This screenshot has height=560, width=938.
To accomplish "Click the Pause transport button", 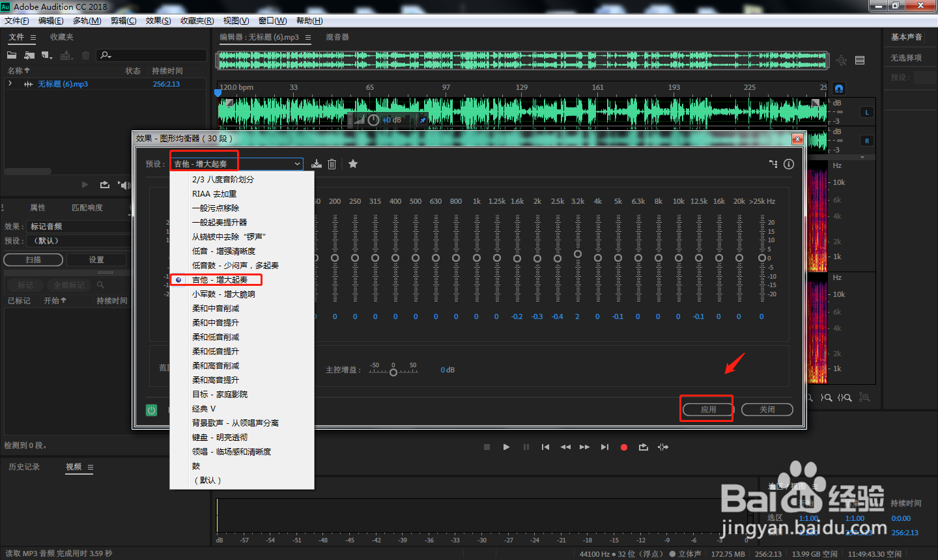I will click(526, 447).
